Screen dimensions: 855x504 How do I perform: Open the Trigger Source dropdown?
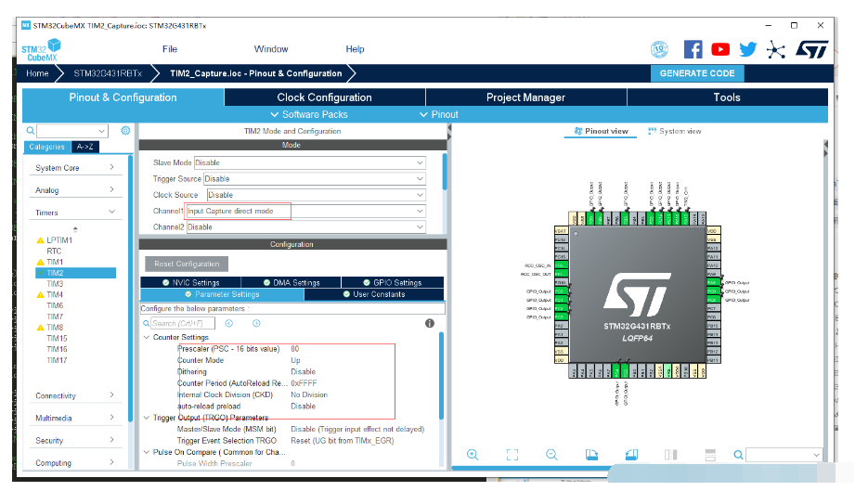point(315,178)
